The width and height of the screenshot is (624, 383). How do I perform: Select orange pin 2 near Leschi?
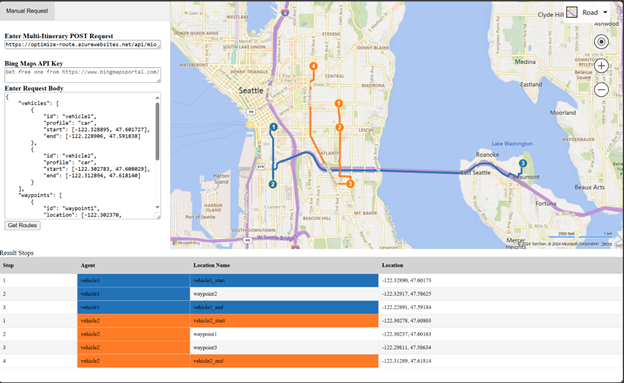[339, 127]
